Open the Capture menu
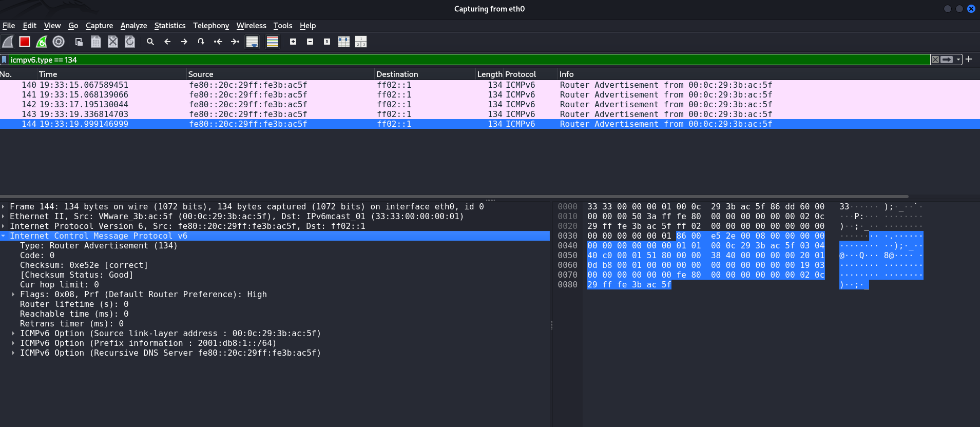This screenshot has width=980, height=427. pos(99,26)
